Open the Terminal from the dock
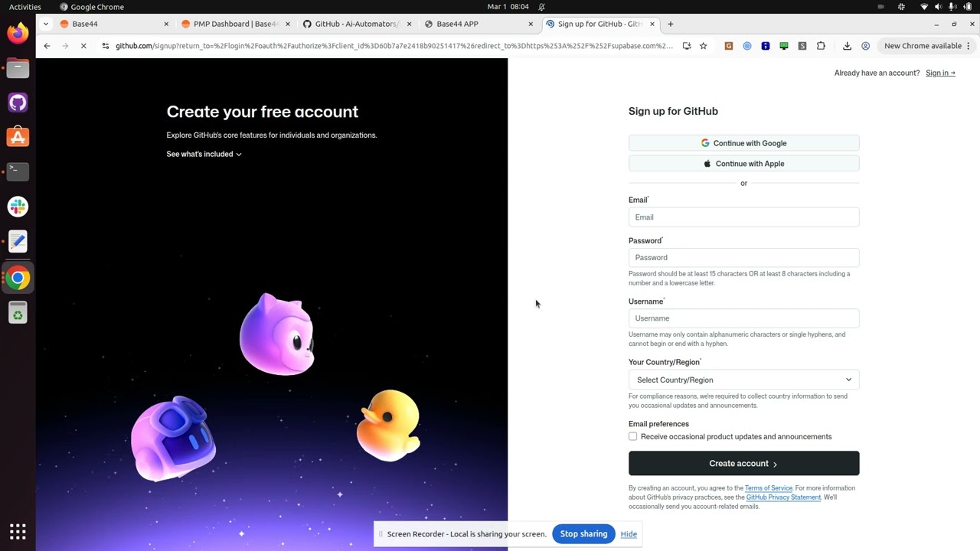 click(18, 171)
